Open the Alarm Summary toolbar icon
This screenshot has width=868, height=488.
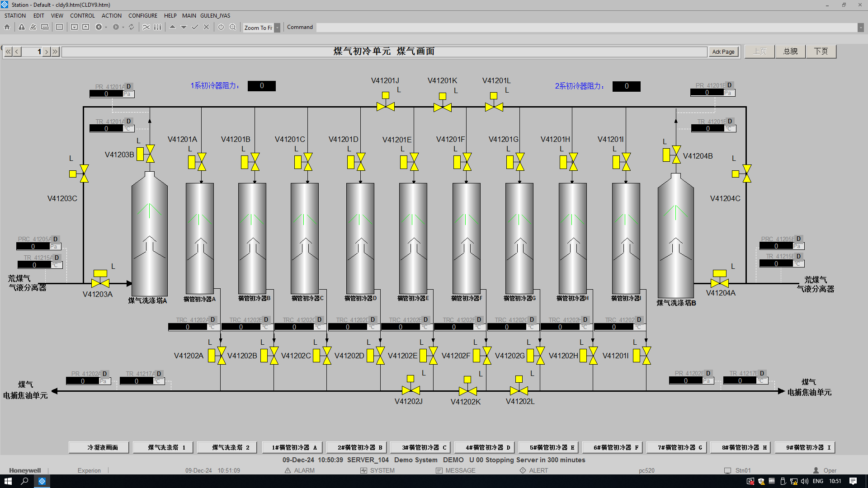pos(22,27)
